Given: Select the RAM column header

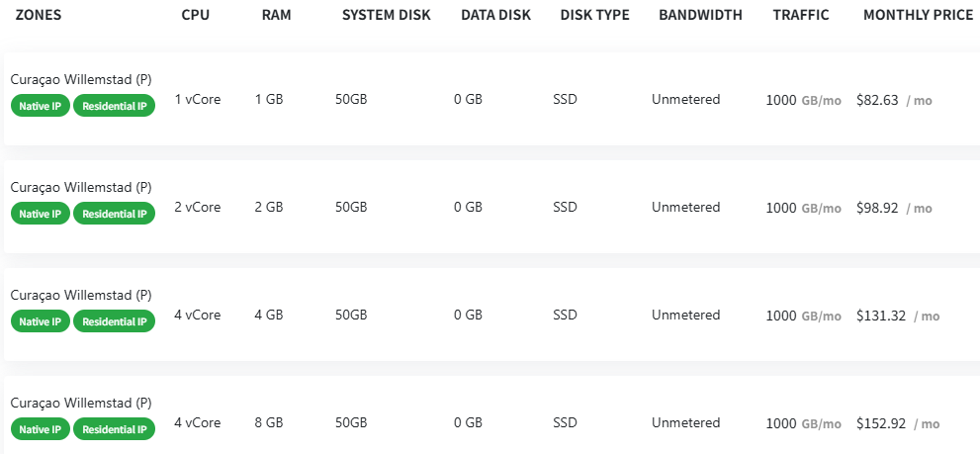Looking at the screenshot, I should pos(277,15).
